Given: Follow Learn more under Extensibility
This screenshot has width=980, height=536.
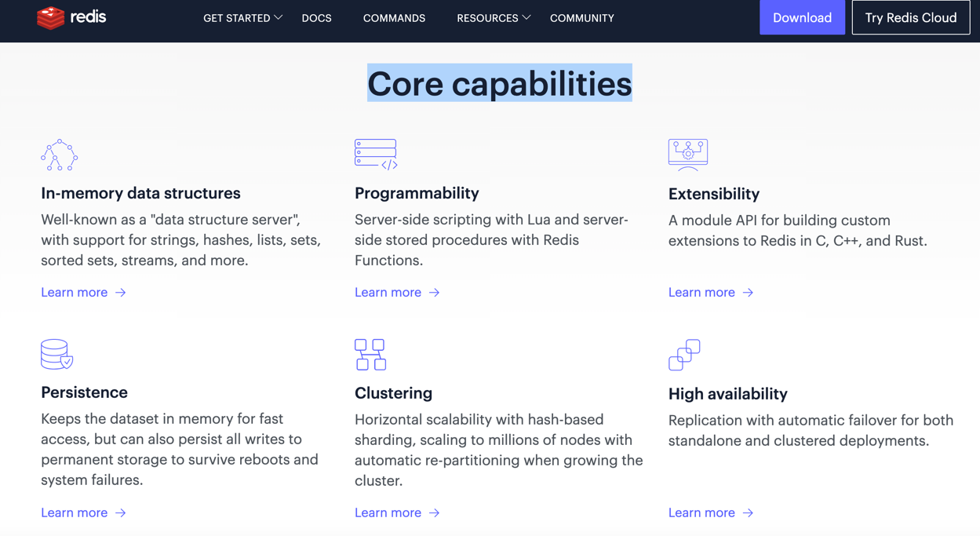Looking at the screenshot, I should (x=712, y=292).
